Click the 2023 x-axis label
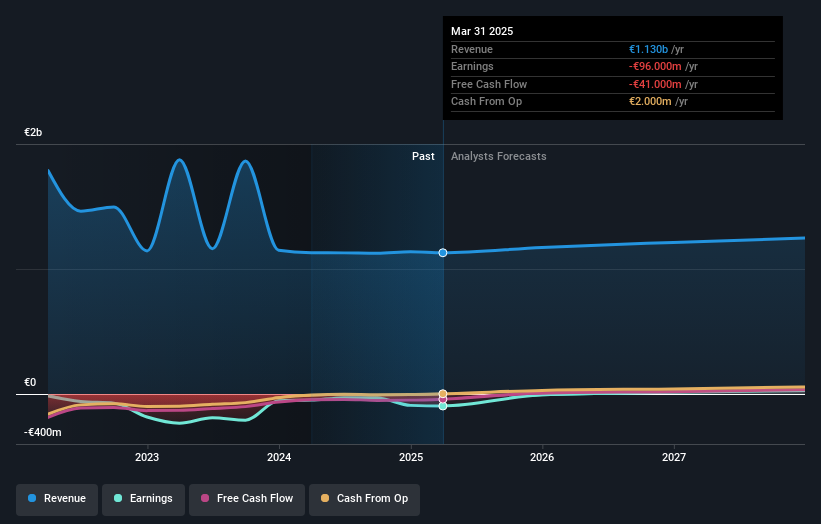The height and width of the screenshot is (524, 821). (x=147, y=457)
